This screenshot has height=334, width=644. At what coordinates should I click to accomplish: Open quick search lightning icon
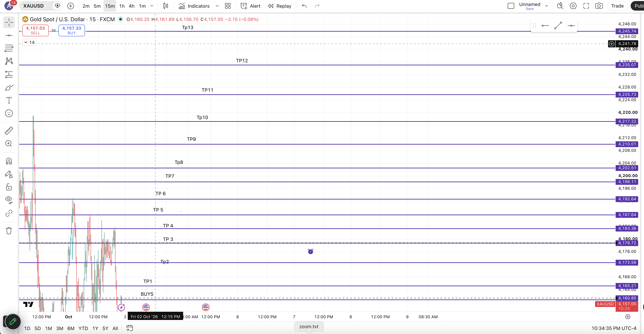click(560, 6)
